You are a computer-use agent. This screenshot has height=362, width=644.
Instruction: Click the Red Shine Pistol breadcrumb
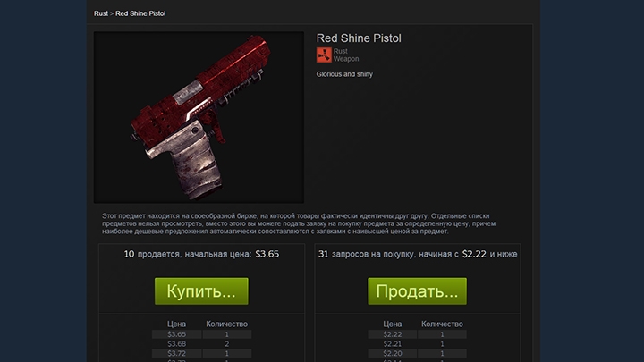click(140, 13)
